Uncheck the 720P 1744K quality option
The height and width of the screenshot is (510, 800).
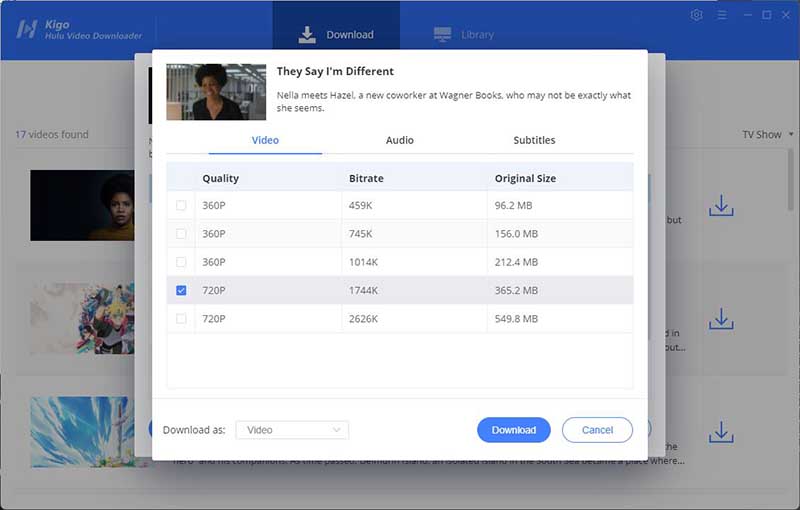(181, 290)
